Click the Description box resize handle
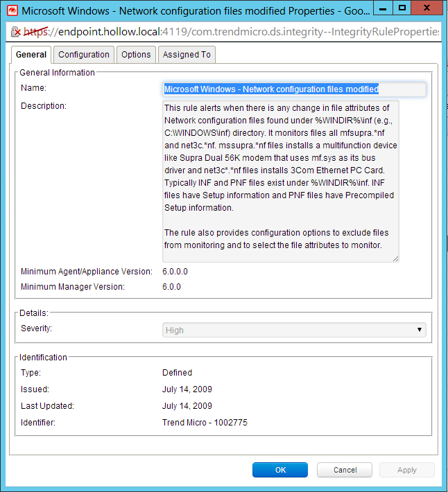448x492 pixels. point(395,258)
